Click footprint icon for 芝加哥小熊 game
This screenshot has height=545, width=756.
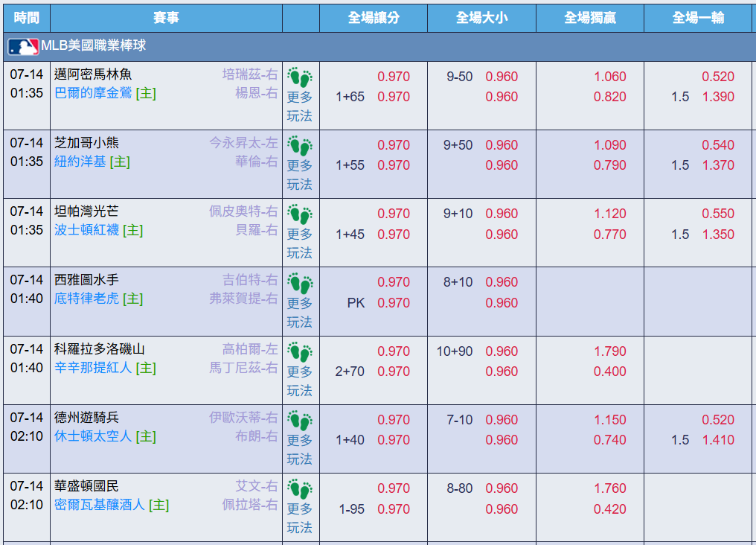tap(300, 146)
